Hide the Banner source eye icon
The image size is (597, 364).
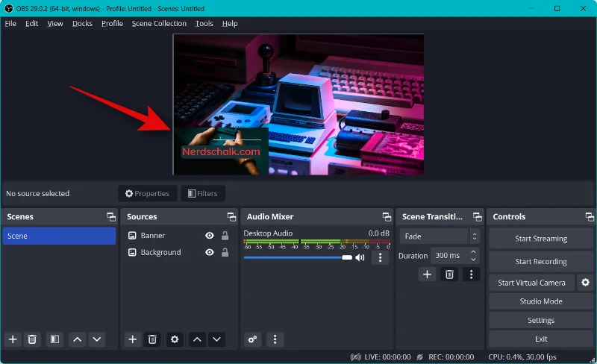[x=210, y=236]
